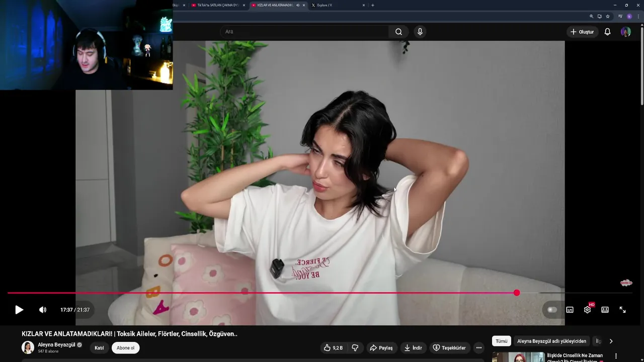Close the Explore / X browser tab
644x362 pixels.
click(364, 5)
